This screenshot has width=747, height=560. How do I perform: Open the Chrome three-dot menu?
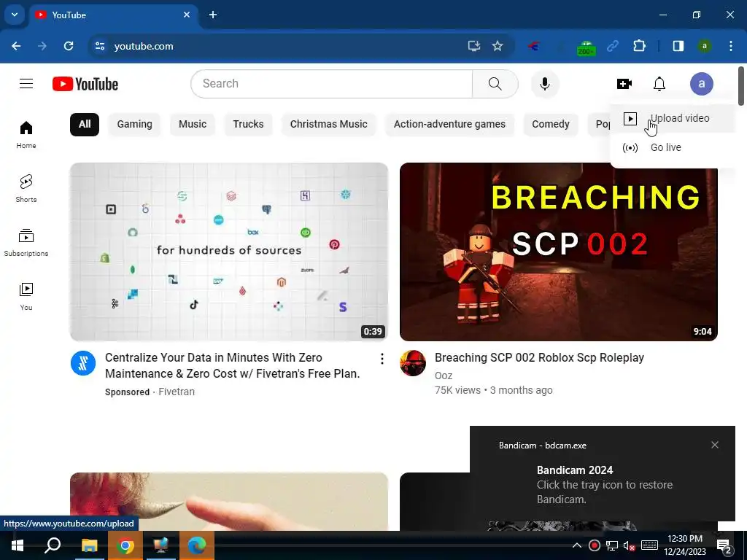[x=731, y=46]
